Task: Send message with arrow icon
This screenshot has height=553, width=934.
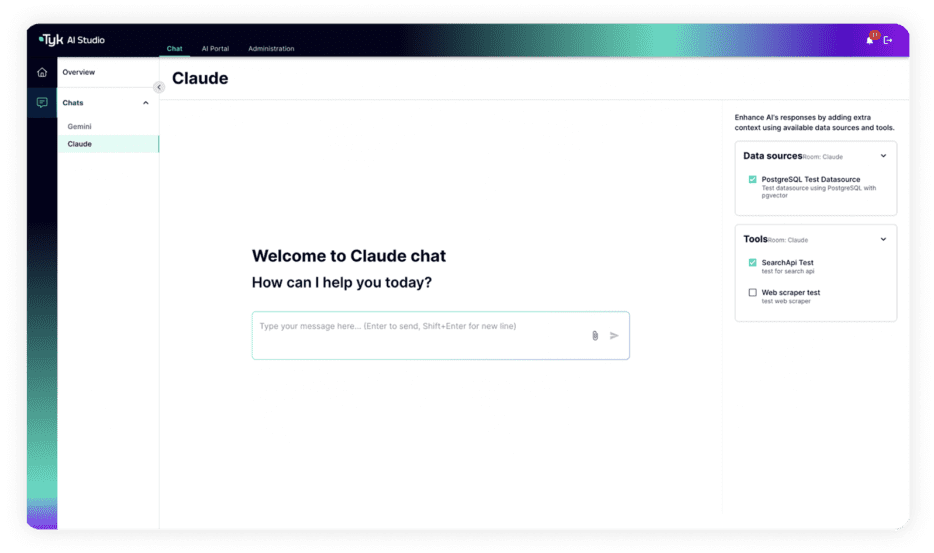Action: click(x=614, y=335)
